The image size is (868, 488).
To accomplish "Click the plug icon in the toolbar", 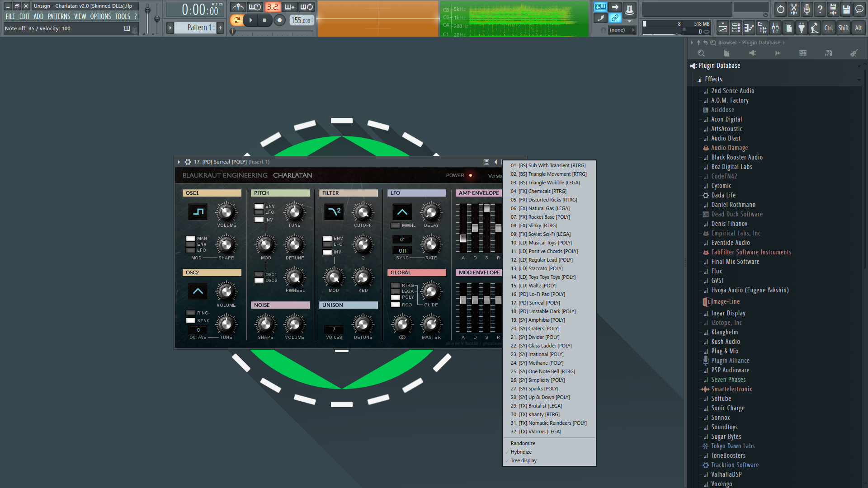I will pyautogui.click(x=802, y=28).
